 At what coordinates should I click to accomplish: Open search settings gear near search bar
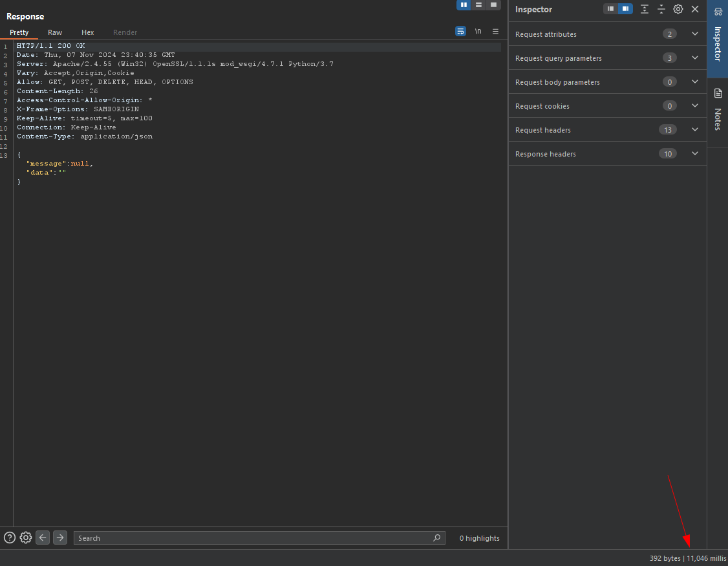[x=26, y=538]
